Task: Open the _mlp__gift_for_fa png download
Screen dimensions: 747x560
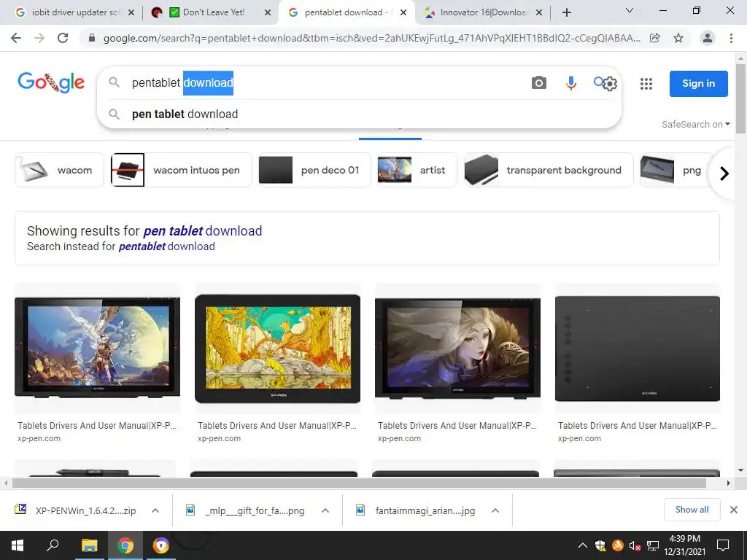Action: click(x=245, y=510)
